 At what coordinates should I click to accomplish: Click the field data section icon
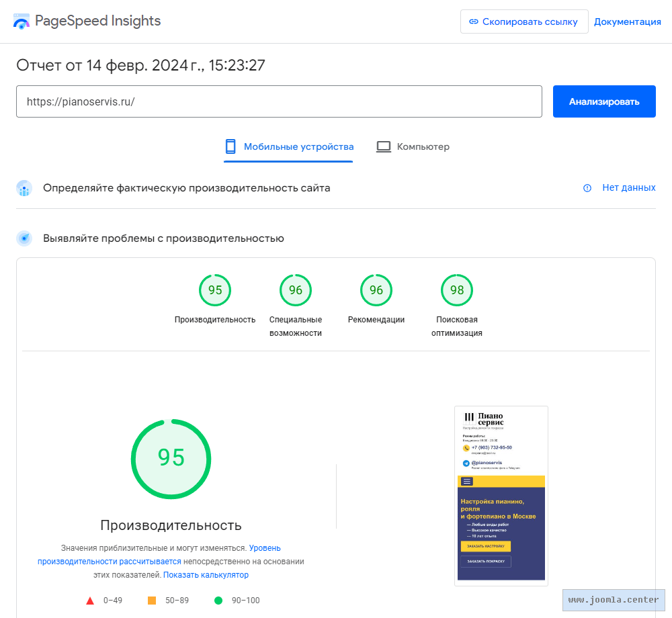click(x=24, y=188)
